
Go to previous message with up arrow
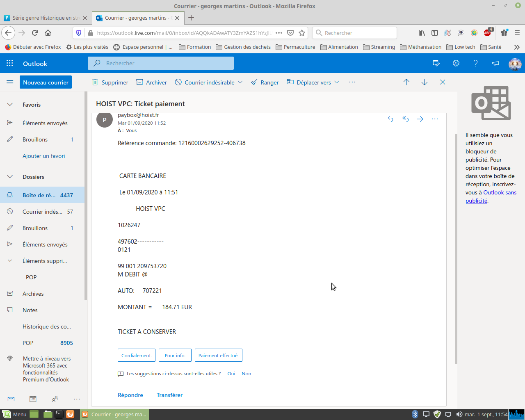[406, 82]
